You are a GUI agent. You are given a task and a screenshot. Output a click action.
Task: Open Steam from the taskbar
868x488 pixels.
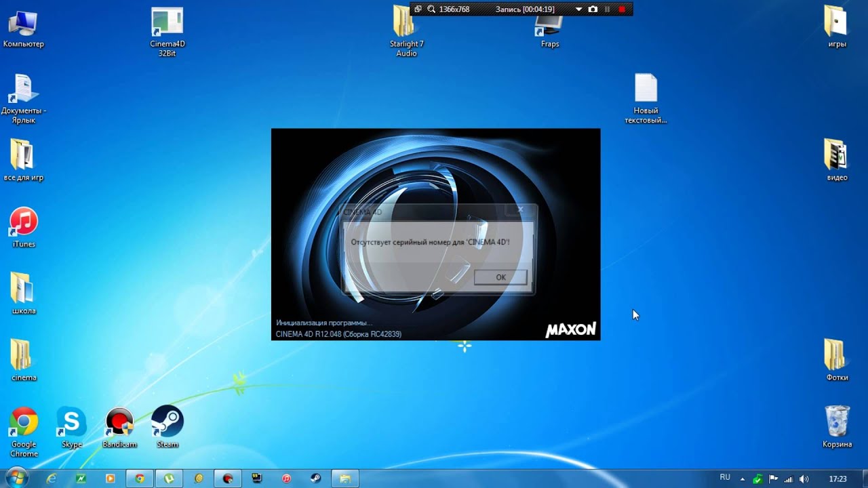pyautogui.click(x=316, y=479)
